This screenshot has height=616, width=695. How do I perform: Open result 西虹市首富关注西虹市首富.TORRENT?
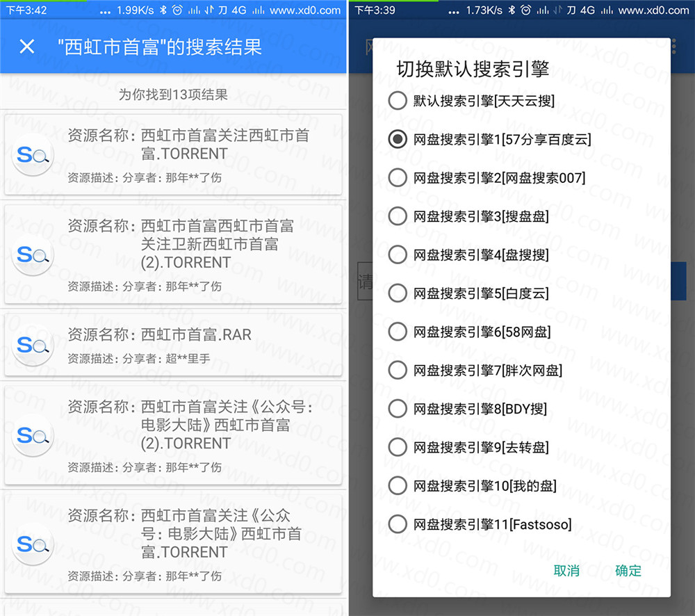173,155
